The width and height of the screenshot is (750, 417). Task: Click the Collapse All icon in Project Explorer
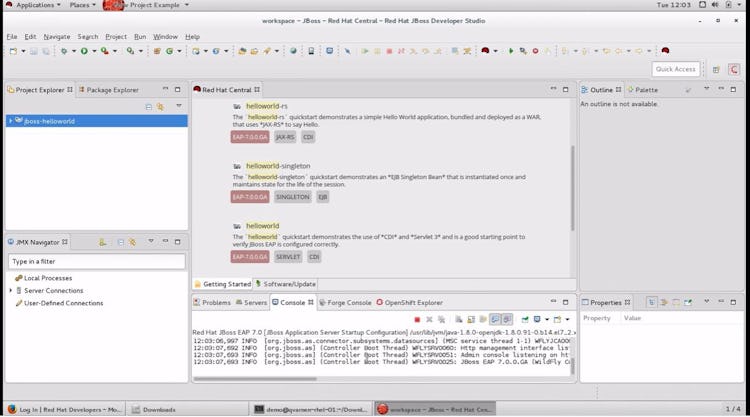(x=149, y=107)
